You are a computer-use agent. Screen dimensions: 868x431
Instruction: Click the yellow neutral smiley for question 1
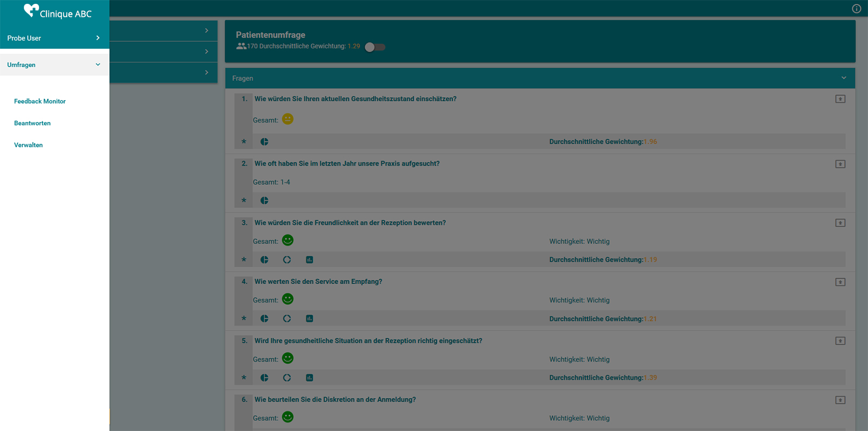288,119
